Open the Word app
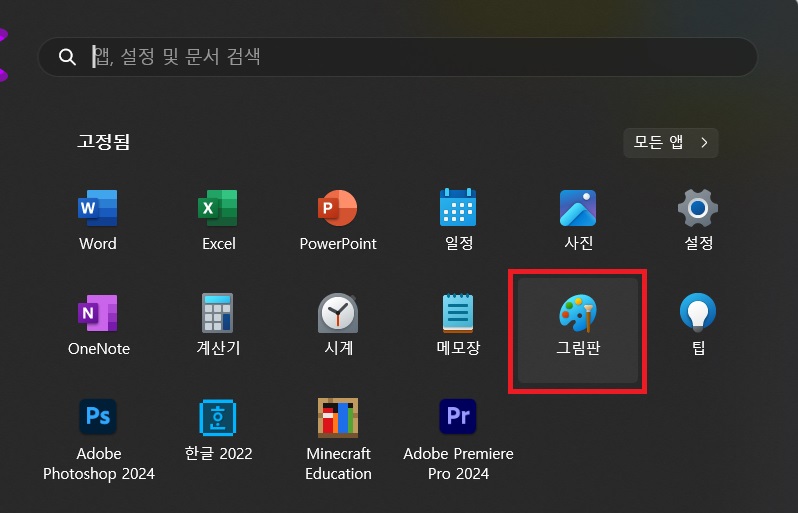Screen dimensions: 798x513 [98, 220]
